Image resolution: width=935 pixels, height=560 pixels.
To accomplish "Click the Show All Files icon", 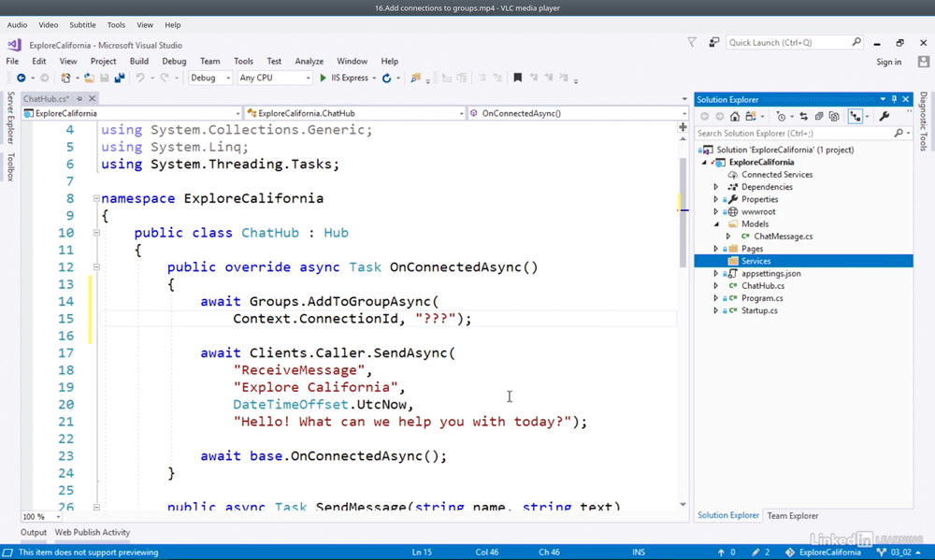I will 834,116.
